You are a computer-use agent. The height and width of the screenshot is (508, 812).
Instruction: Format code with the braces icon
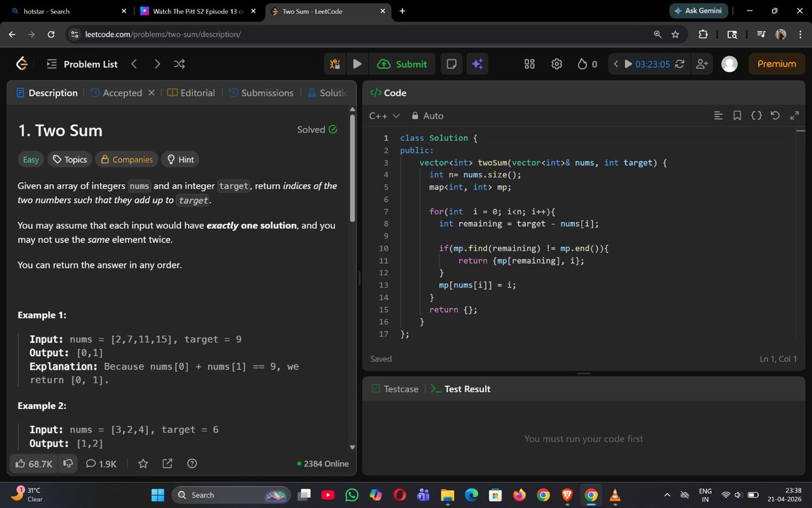coord(756,115)
